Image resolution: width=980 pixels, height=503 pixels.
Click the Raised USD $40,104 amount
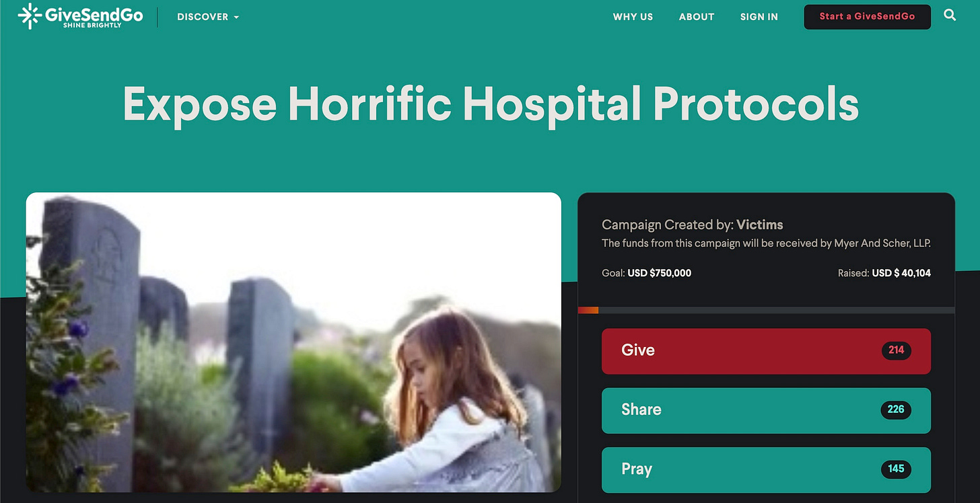click(884, 273)
